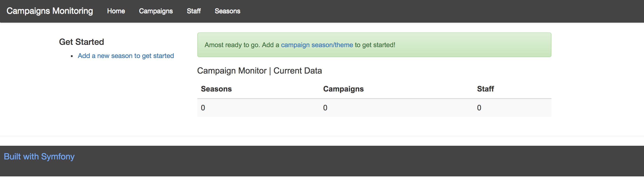Click the Staff count cell showing 0
Image resolution: width=644 pixels, height=183 pixels.
tap(479, 108)
